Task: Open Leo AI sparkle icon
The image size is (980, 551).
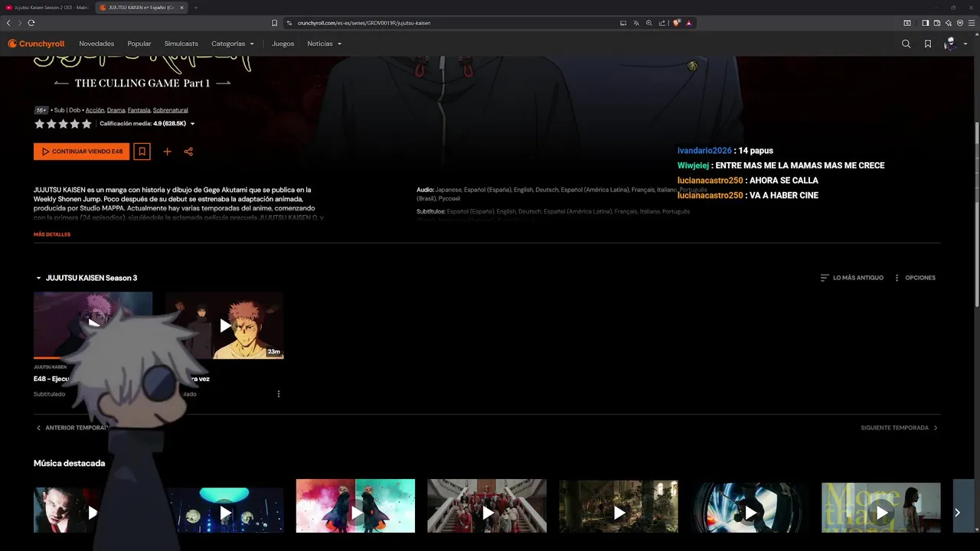Action: click(949, 23)
